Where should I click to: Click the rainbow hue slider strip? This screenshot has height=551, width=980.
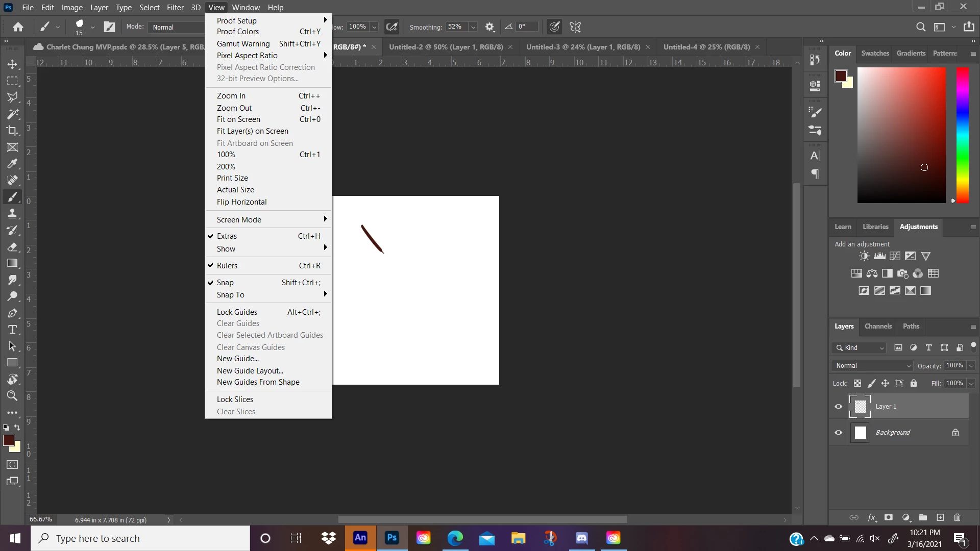click(962, 135)
